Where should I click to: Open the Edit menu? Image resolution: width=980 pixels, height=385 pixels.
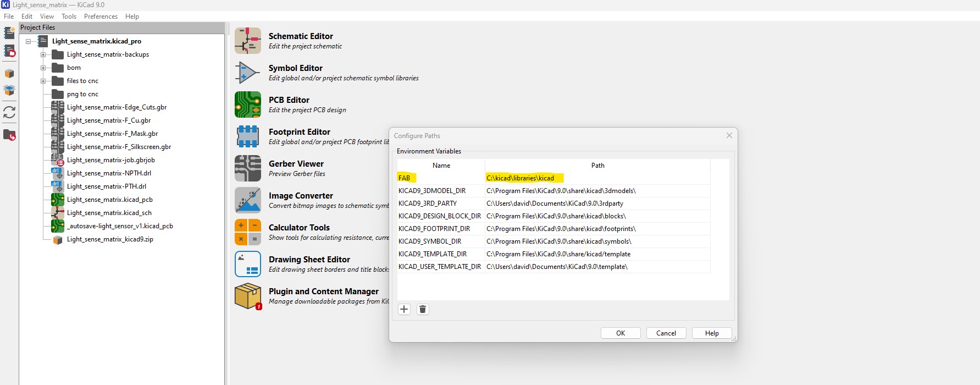(x=27, y=16)
